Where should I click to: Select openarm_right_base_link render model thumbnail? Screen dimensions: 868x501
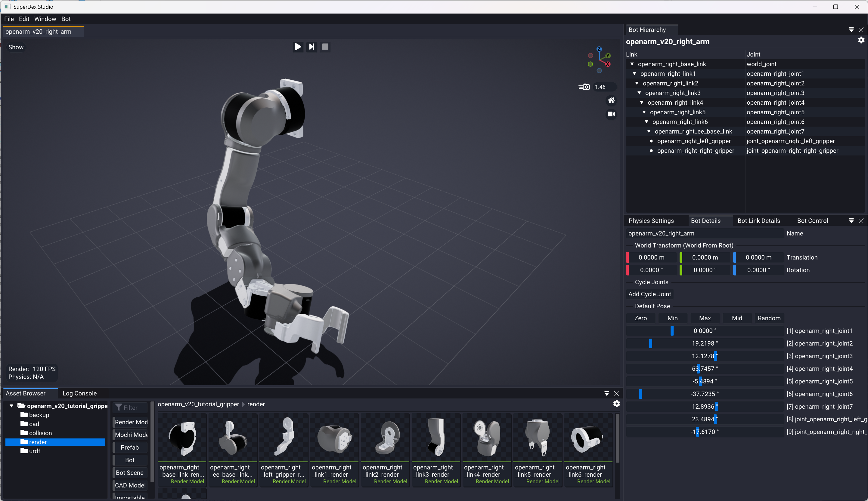[x=182, y=450]
